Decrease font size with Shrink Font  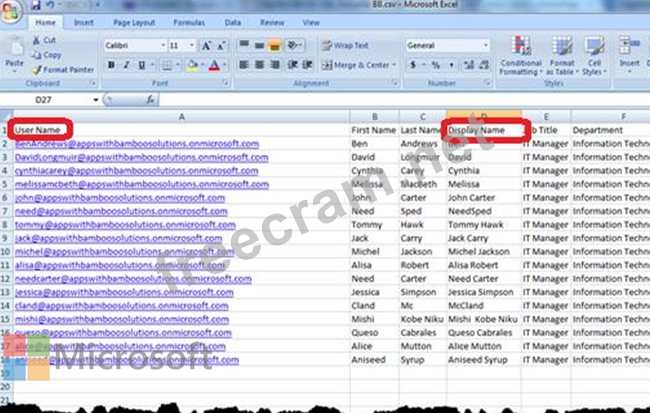pyautogui.click(x=221, y=46)
